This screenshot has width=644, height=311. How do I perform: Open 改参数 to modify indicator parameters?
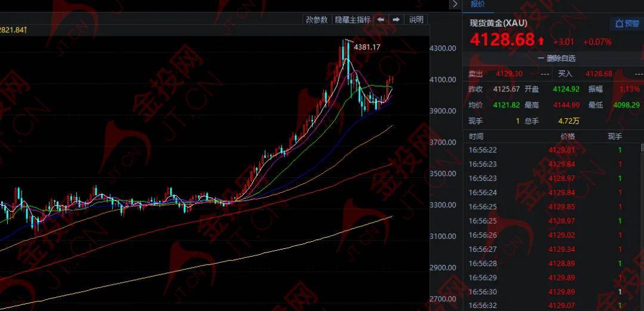pos(317,19)
